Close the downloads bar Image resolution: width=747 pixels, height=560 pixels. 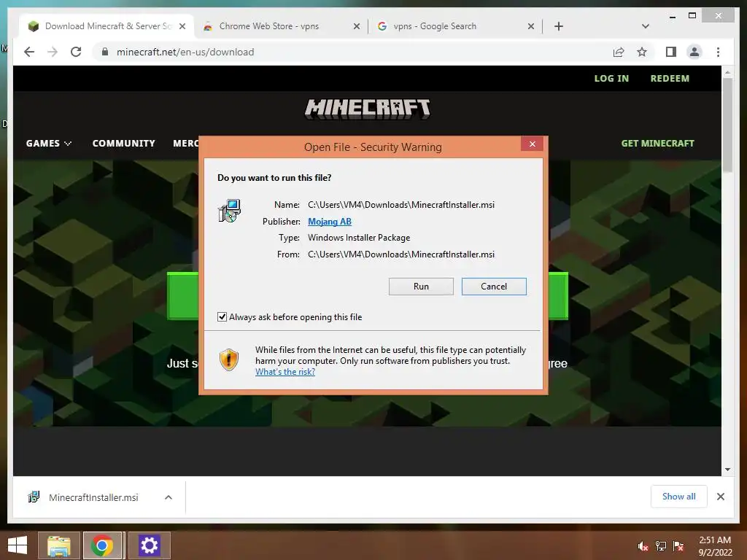720,497
